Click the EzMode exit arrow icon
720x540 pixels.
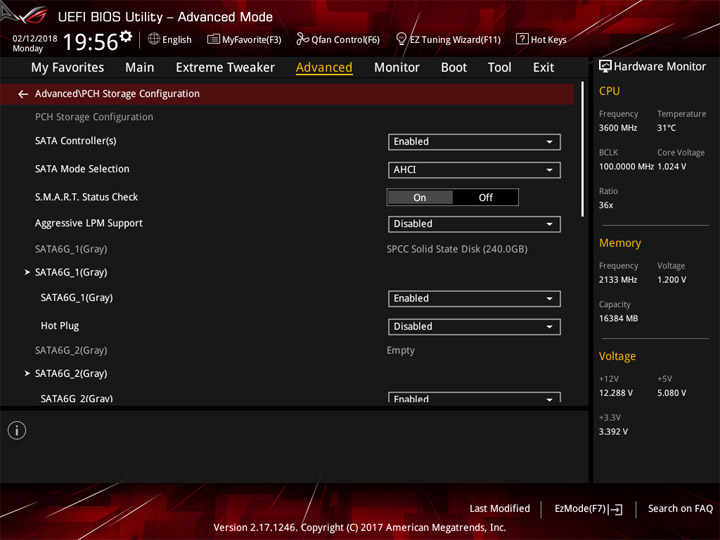[616, 509]
